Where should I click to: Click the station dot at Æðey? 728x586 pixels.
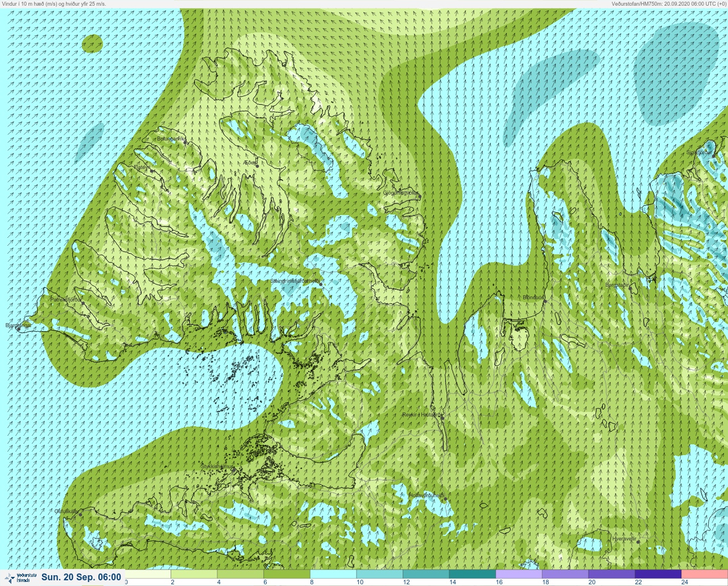click(257, 166)
